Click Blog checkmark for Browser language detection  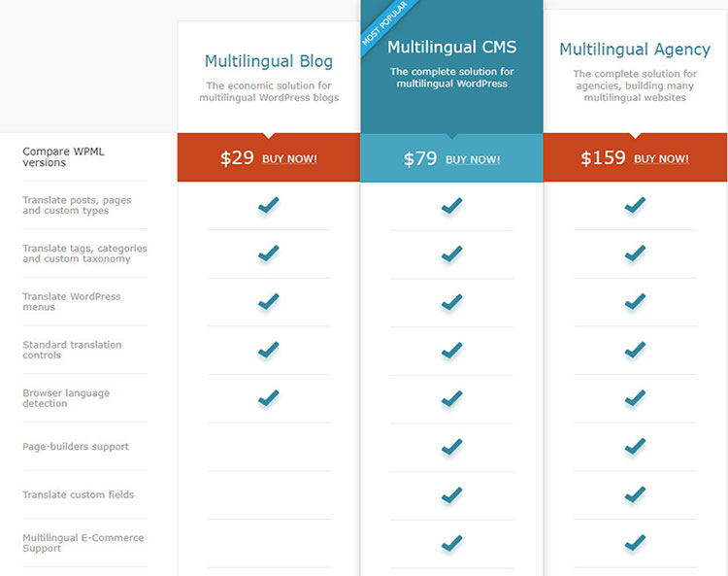[269, 398]
